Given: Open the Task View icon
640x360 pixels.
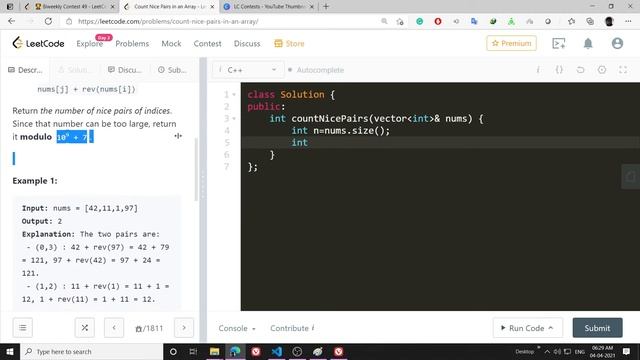Looking at the screenshot, I should (193, 351).
